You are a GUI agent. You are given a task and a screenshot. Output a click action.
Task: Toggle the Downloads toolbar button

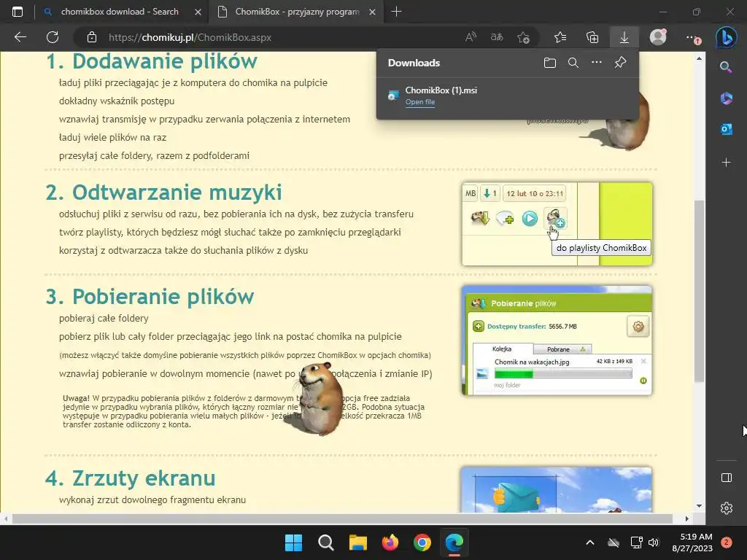tap(624, 37)
